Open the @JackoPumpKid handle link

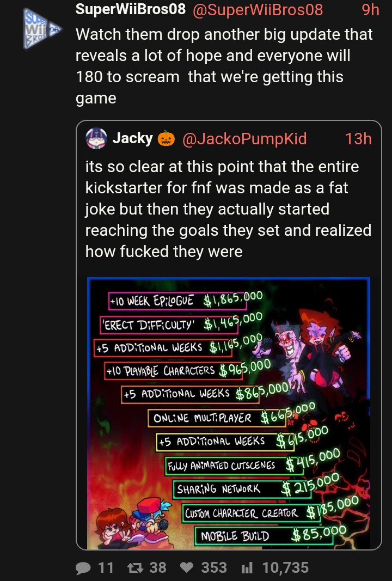coord(244,139)
